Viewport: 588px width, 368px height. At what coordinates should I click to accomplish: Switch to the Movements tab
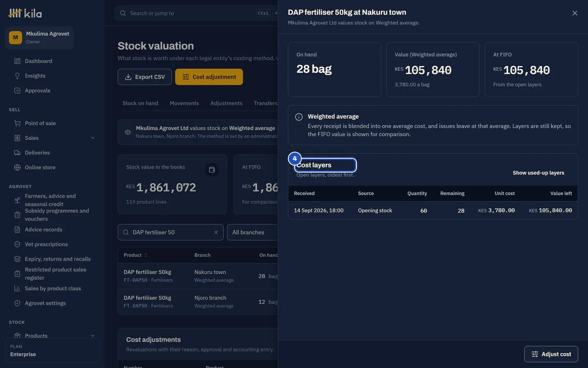click(184, 103)
